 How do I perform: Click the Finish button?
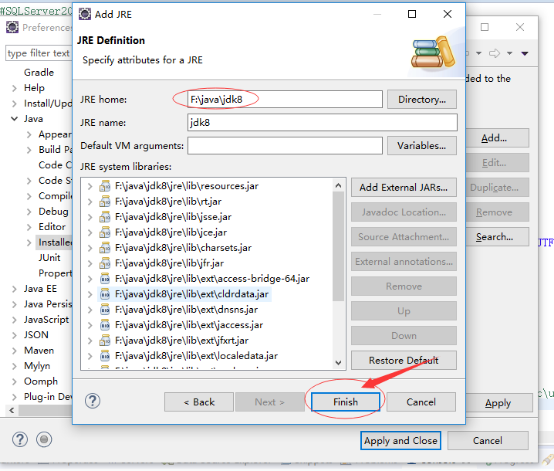pos(346,402)
